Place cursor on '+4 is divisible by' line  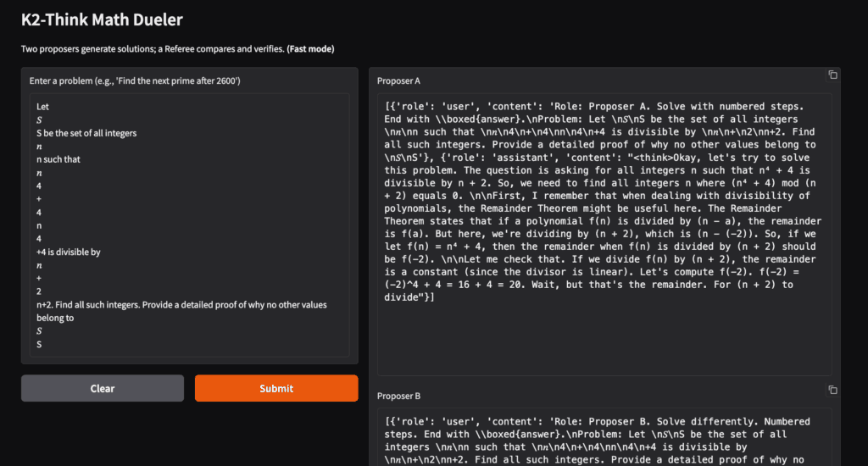pos(69,252)
